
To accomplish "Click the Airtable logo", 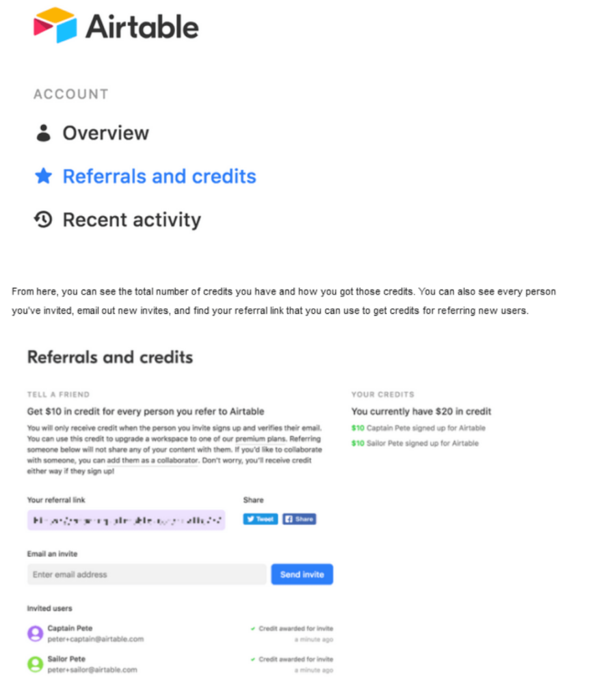I will (x=116, y=26).
